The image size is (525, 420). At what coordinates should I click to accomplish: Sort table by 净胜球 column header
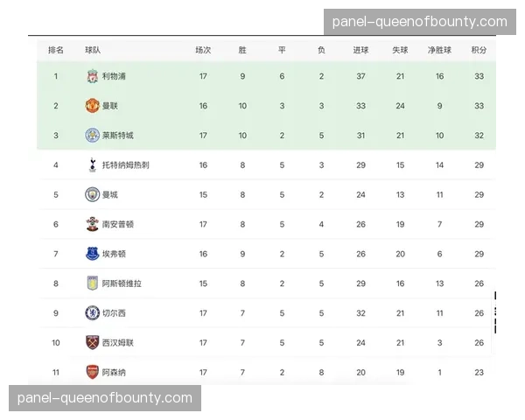coord(439,50)
